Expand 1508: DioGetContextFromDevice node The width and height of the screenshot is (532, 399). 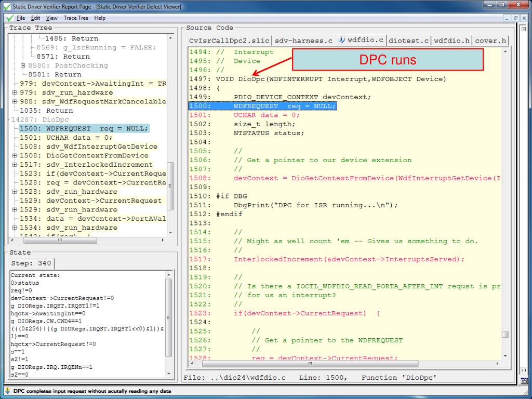pos(14,156)
